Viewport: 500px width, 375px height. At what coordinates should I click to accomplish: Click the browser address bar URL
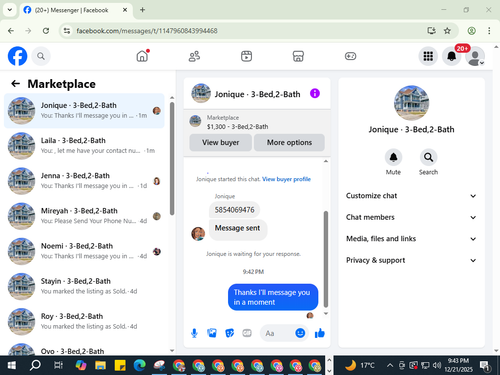[147, 31]
